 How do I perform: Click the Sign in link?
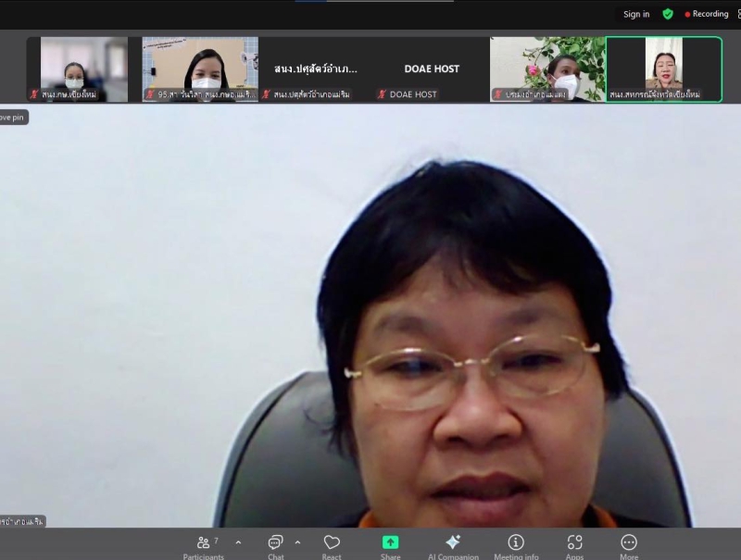click(x=636, y=14)
